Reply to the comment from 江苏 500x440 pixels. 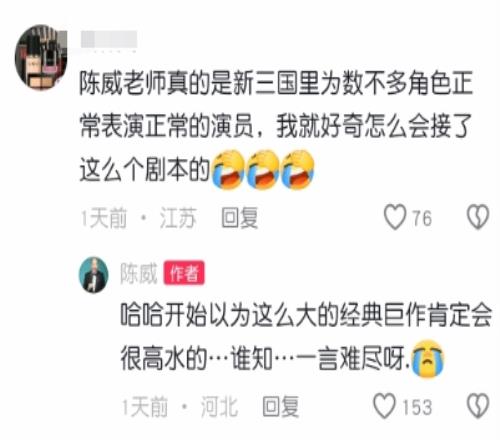(240, 218)
